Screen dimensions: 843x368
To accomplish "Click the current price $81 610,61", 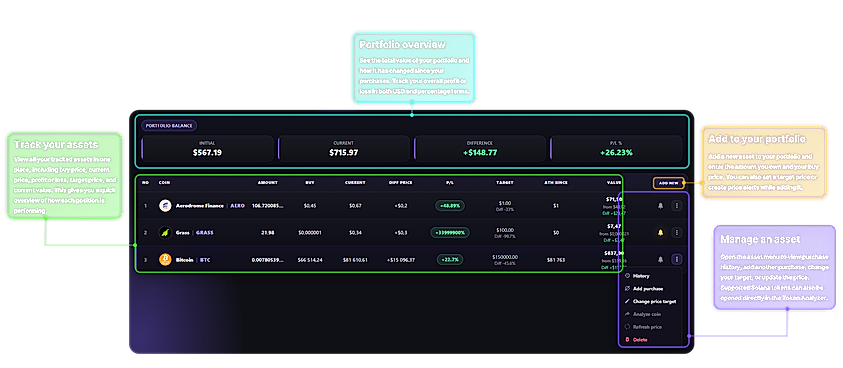I will click(355, 260).
